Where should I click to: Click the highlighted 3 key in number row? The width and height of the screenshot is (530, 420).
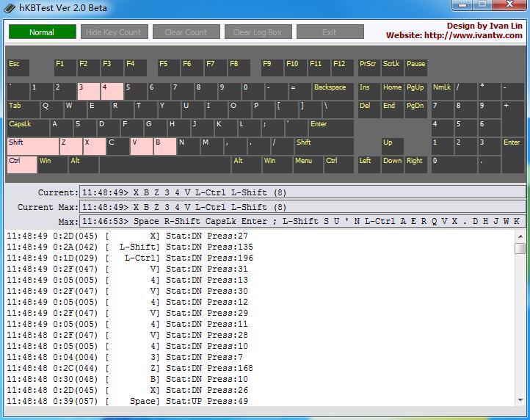tap(89, 91)
